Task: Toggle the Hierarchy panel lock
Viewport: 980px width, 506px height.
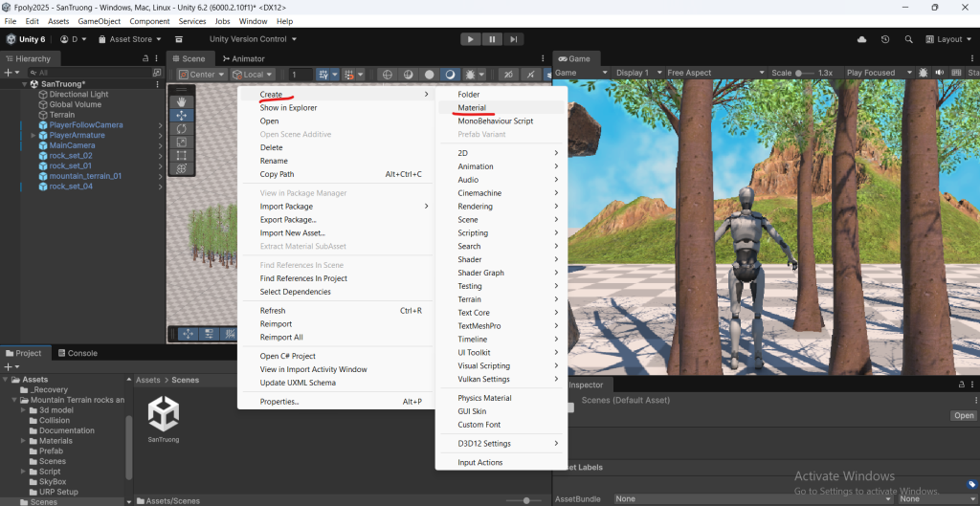Action: (145, 58)
